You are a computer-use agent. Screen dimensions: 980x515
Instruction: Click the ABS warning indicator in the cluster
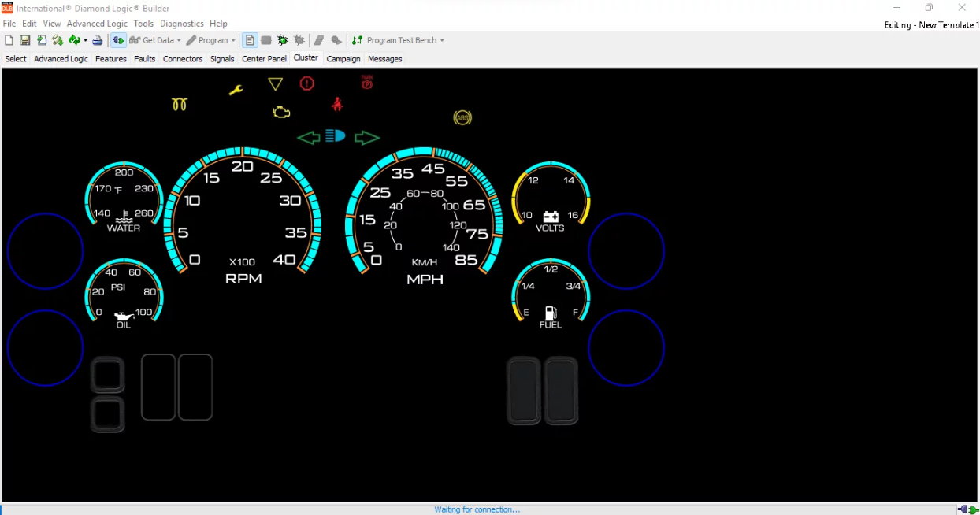463,117
